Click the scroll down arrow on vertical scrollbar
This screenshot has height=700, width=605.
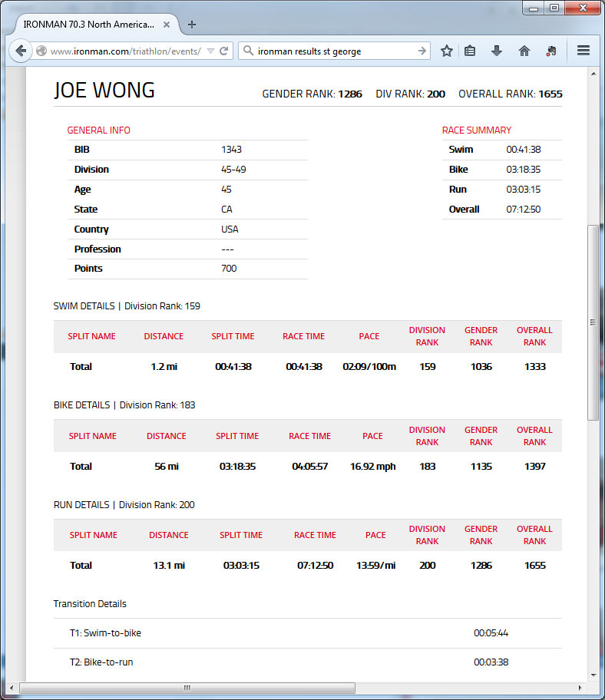coord(592,675)
